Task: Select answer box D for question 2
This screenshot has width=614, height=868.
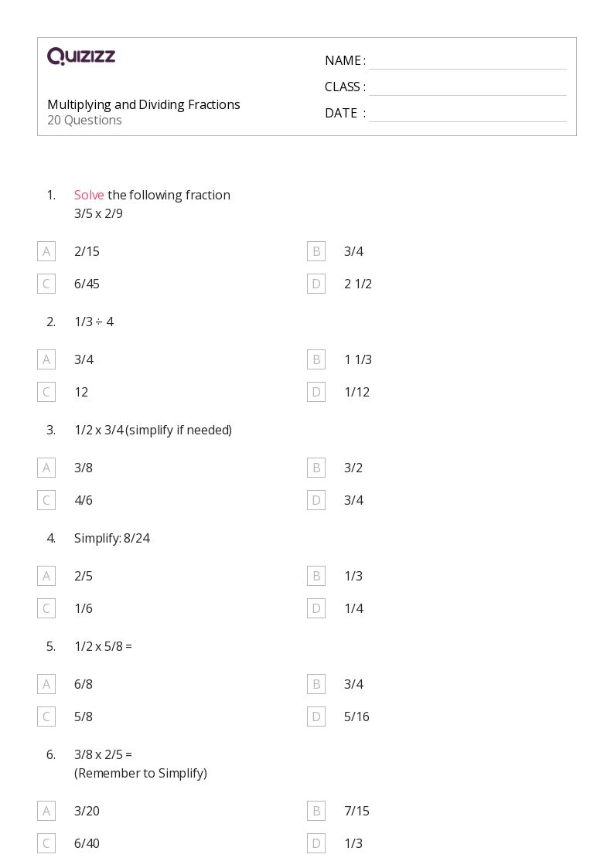Action: click(316, 392)
